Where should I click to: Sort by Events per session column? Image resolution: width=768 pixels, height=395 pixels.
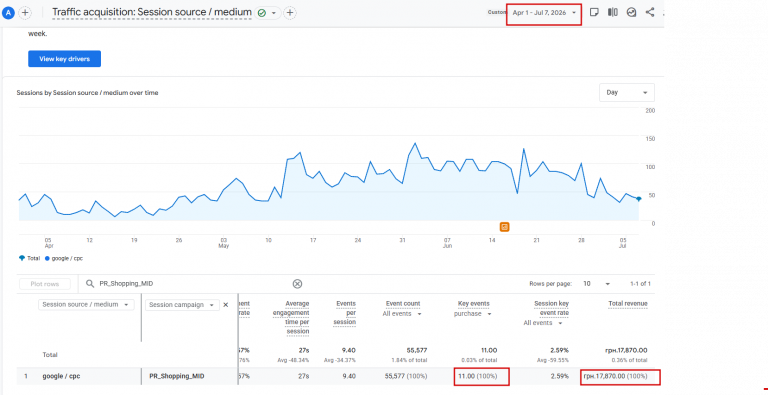coord(346,313)
